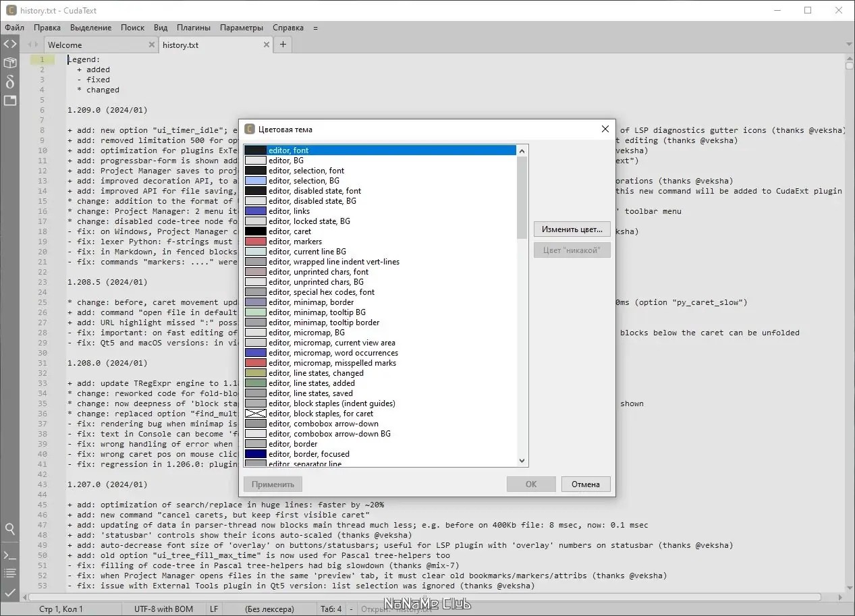855x616 pixels.
Task: Open the Project Manager folder icon in sidebar
Action: point(10,101)
